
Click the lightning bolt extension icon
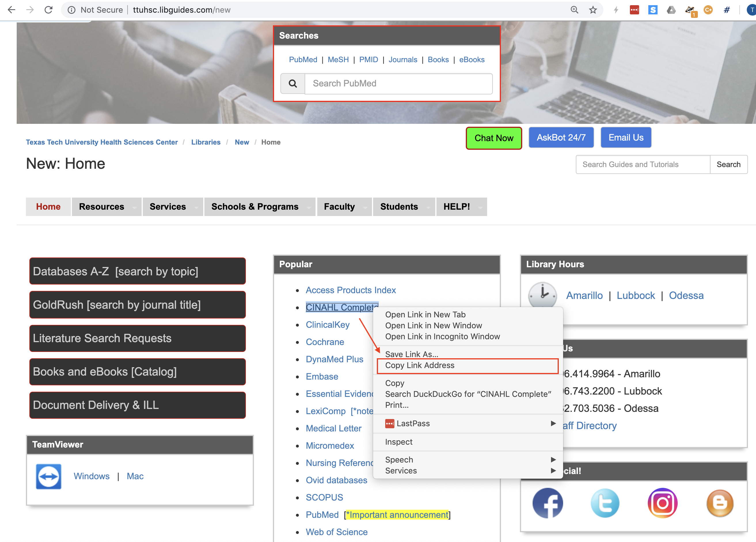click(x=616, y=10)
